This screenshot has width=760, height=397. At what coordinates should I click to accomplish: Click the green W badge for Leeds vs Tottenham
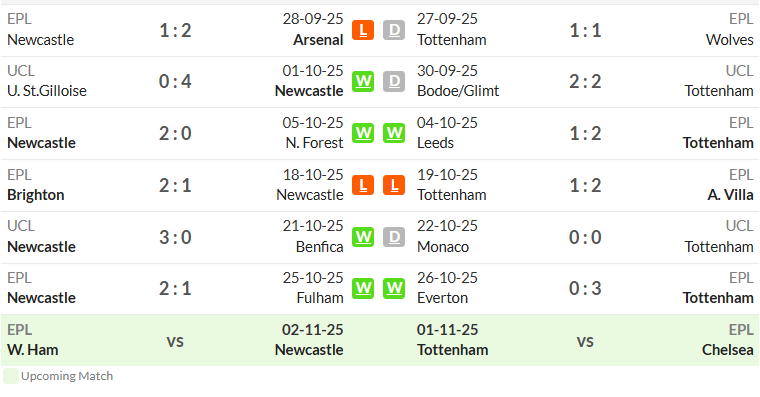394,133
